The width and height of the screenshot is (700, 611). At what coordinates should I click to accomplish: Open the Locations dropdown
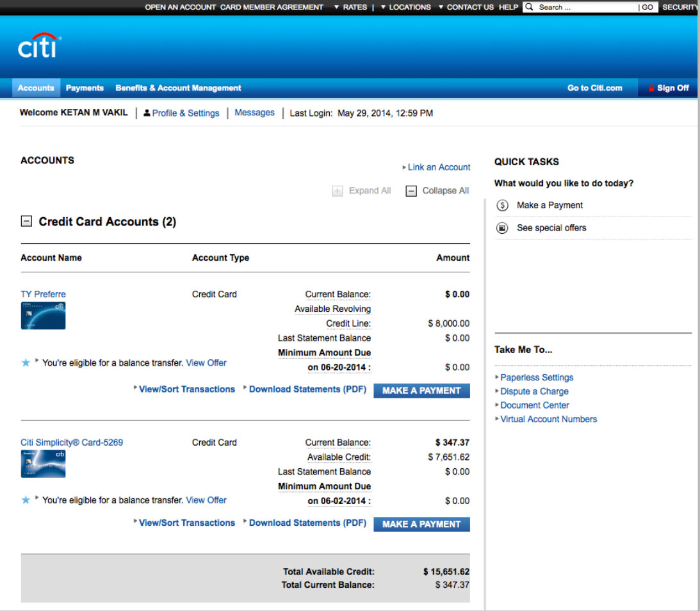[x=406, y=7]
